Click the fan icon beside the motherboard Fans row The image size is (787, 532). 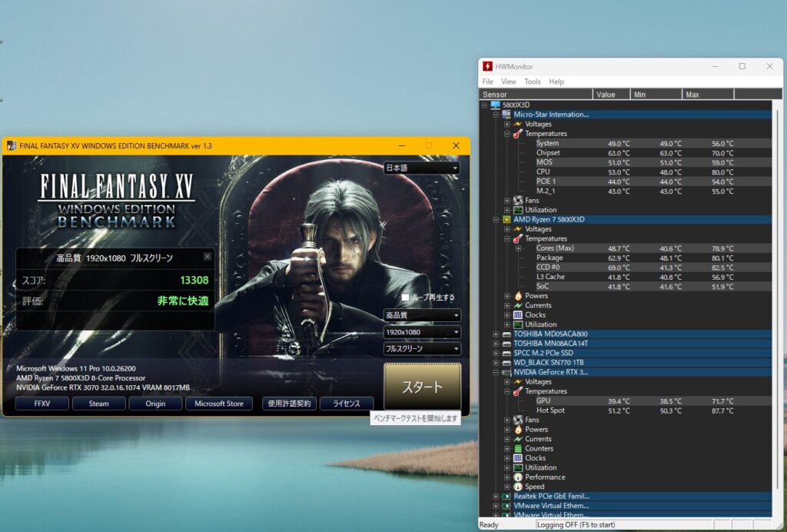(x=518, y=200)
